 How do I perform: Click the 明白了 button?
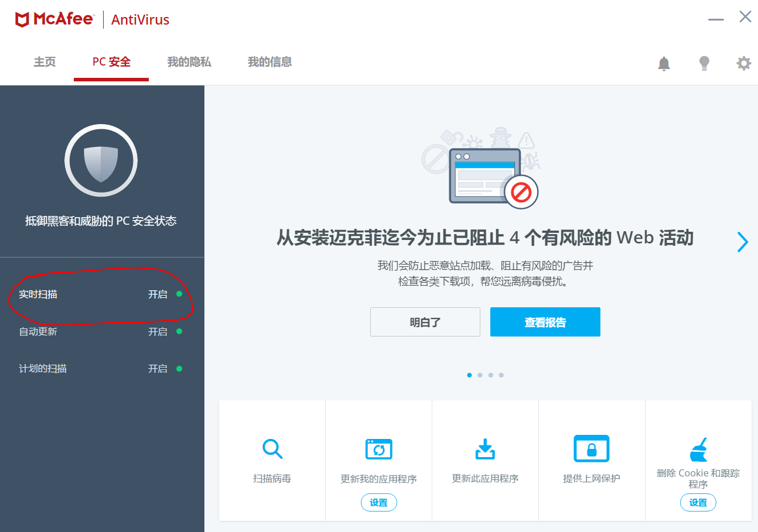(425, 322)
